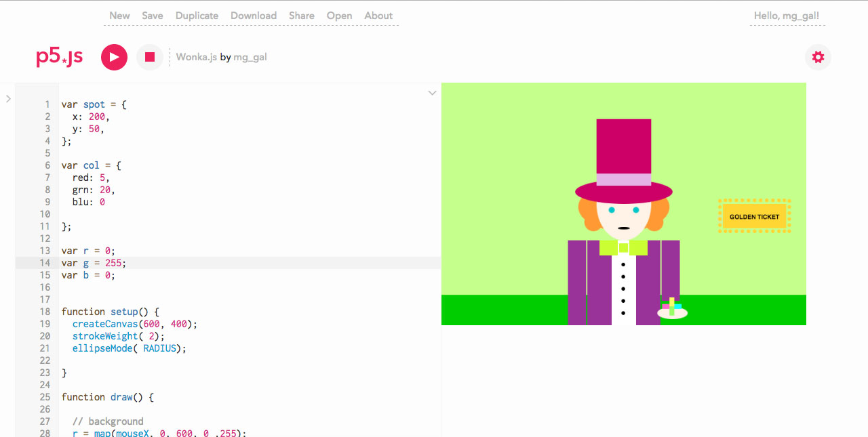Click the 'var col = {' line
868x437 pixels.
click(91, 165)
